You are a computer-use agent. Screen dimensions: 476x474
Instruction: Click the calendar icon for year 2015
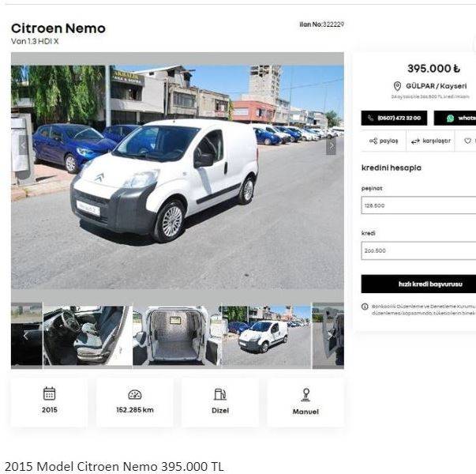49,393
